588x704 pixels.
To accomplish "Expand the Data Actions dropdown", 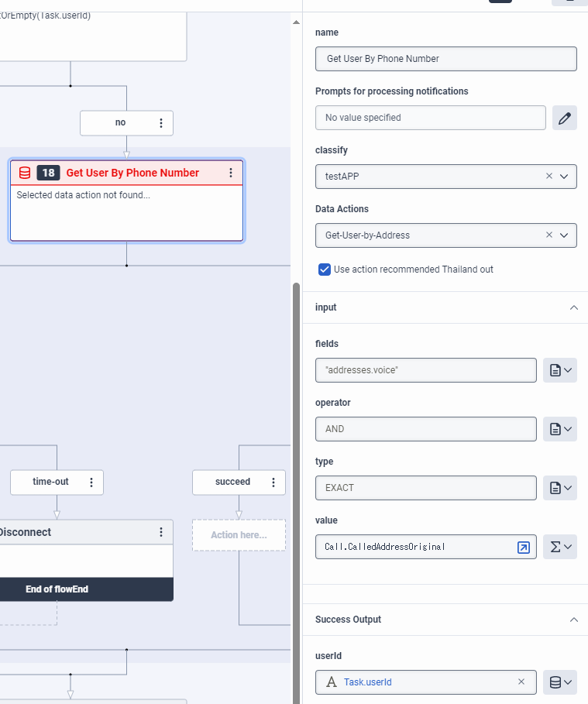I will [564, 235].
